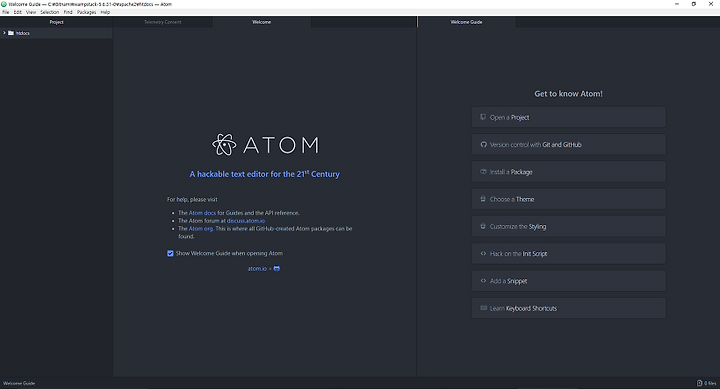Minimize the Atom window

pos(677,4)
